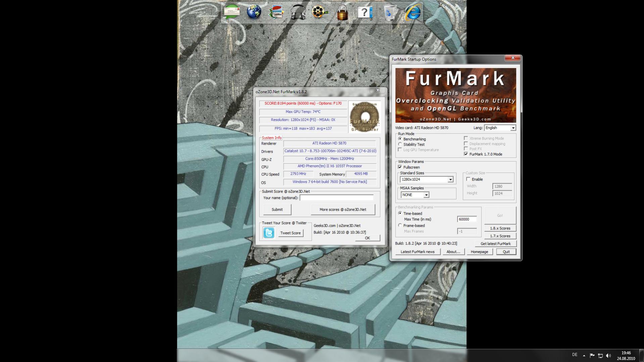The width and height of the screenshot is (644, 362).
Task: Click Get latest FurMark
Action: pos(495,244)
